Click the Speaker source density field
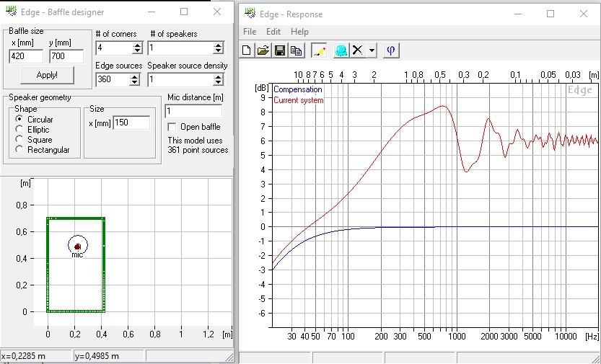Viewport: 601px width, 364px height. click(x=180, y=80)
